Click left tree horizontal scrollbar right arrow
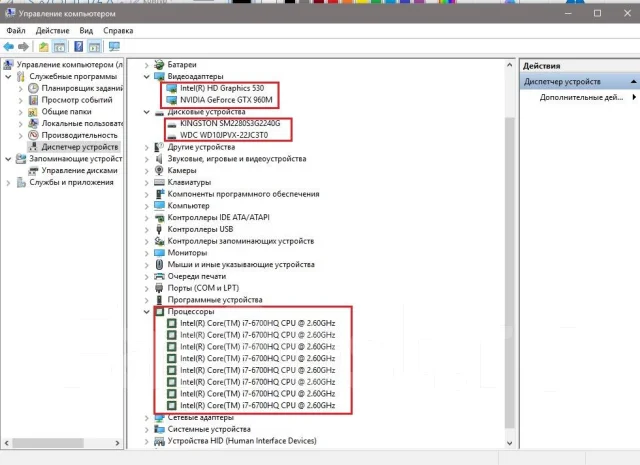 click(117, 443)
